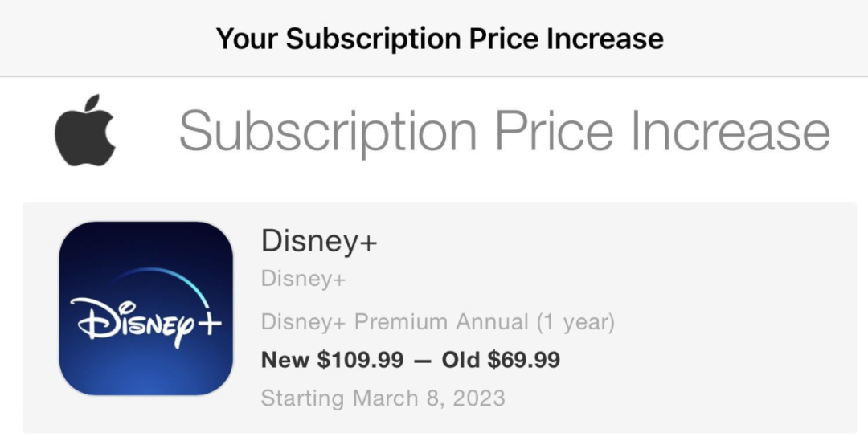Click the bold word 'Old' before $69.99
Screen dimensions: 868x445
coord(459,361)
